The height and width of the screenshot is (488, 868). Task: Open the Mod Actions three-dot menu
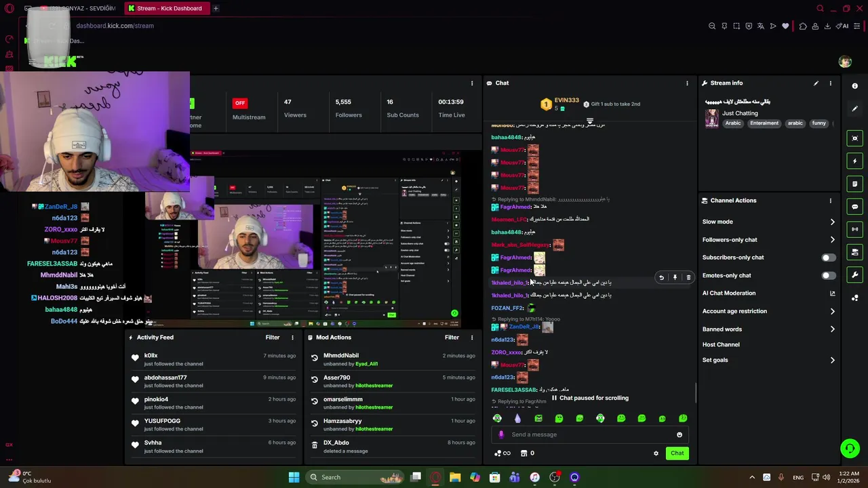[x=472, y=338]
